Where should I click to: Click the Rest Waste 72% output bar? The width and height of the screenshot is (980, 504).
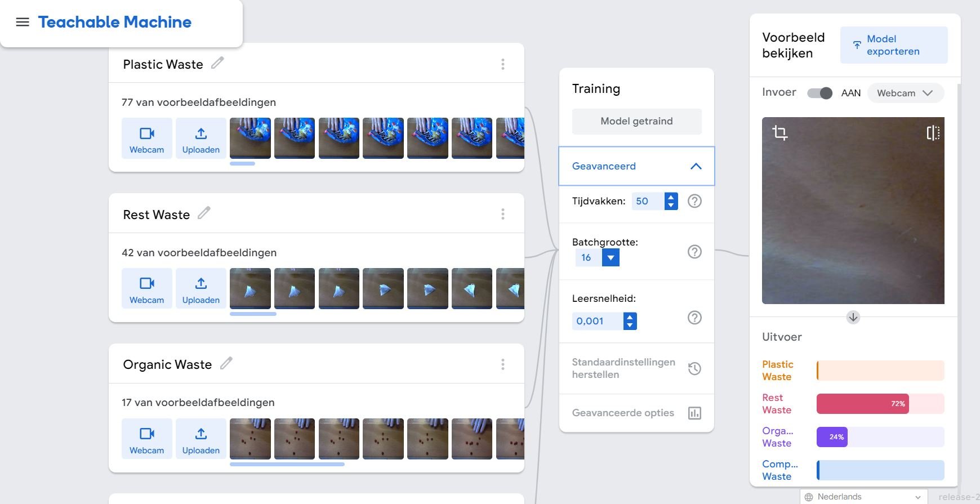pos(880,404)
